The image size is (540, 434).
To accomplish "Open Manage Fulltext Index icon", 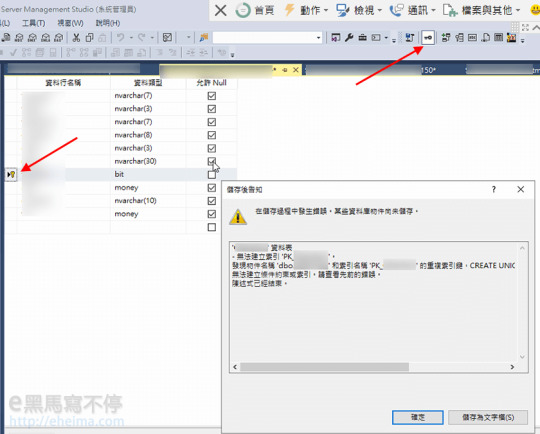I will pos(472,38).
